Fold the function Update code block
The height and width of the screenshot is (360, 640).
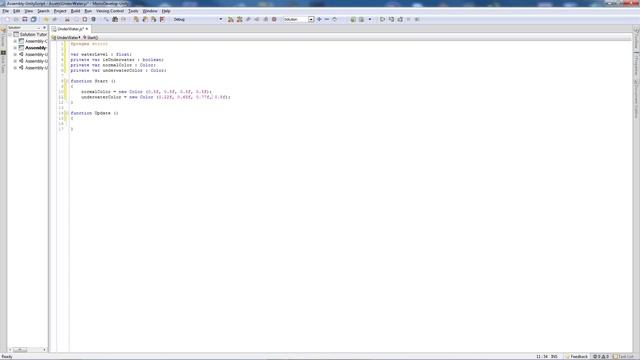pyautogui.click(x=66, y=113)
